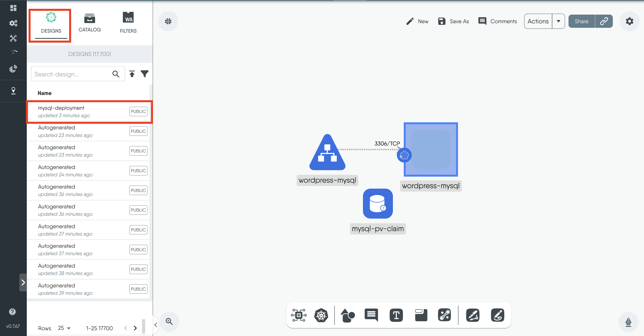Click the shapes tool in bottom dock
This screenshot has width=644, height=336.
tap(347, 315)
